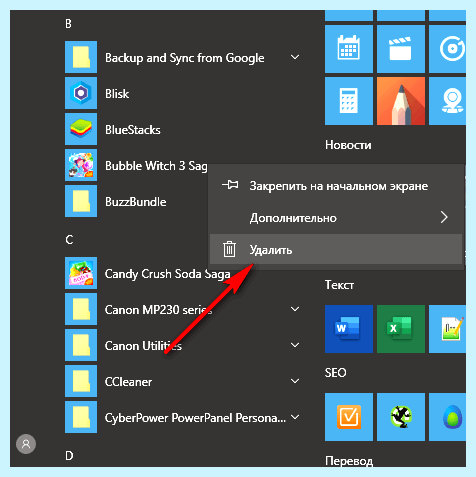Open the orange checkmark tile in SEO

coord(349,417)
